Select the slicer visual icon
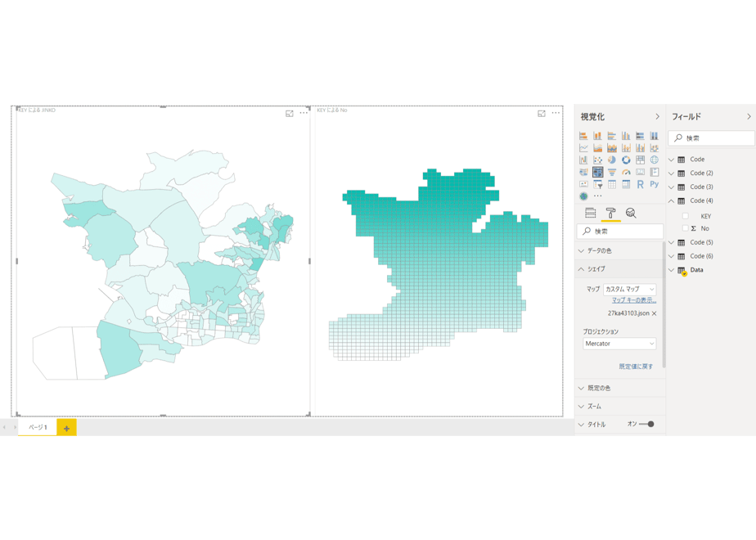Viewport: 756px width, 540px height. click(x=598, y=184)
